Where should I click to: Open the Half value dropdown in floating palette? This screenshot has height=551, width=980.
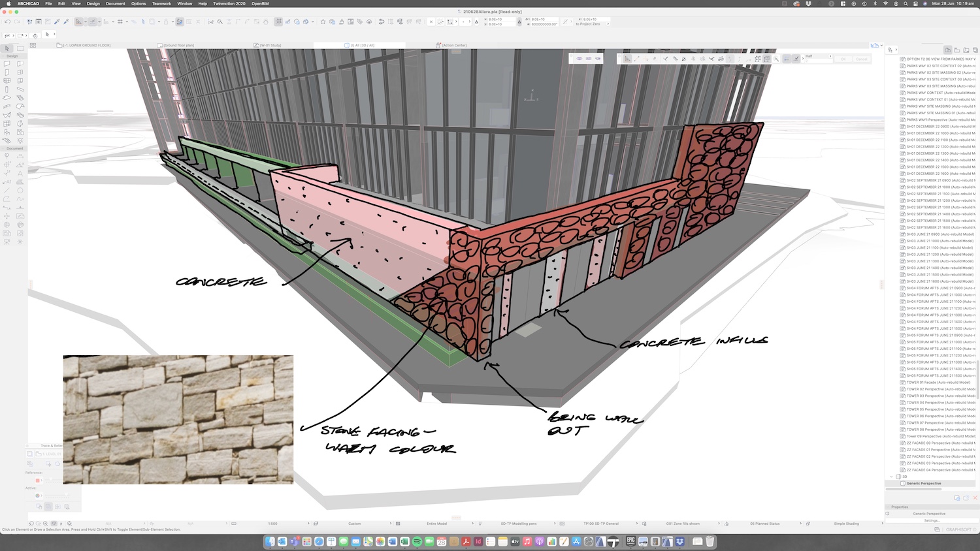818,56
